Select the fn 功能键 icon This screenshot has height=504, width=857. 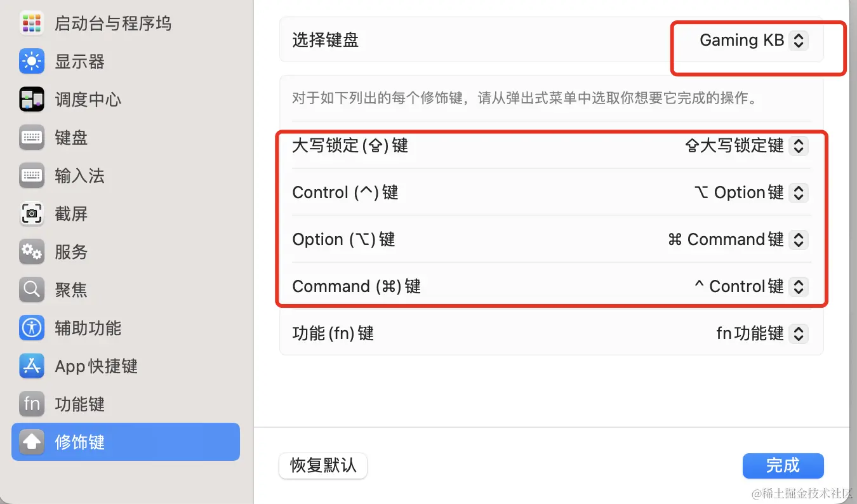point(32,404)
